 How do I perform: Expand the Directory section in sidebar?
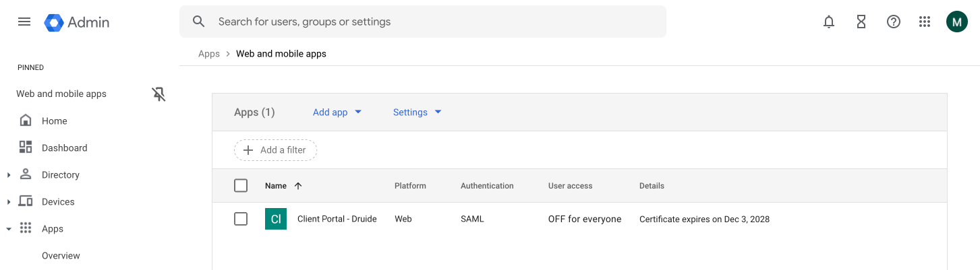[x=9, y=175]
